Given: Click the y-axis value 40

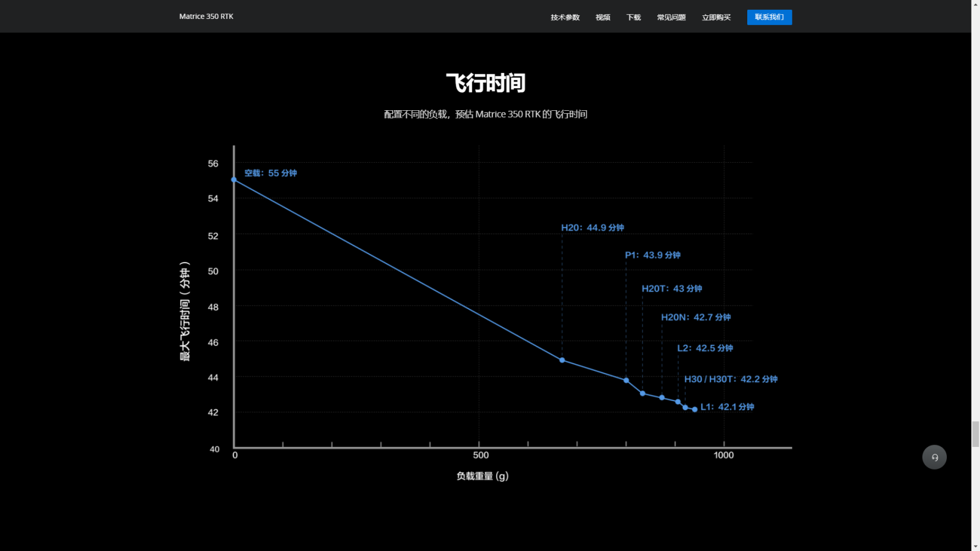Looking at the screenshot, I should click(x=214, y=449).
